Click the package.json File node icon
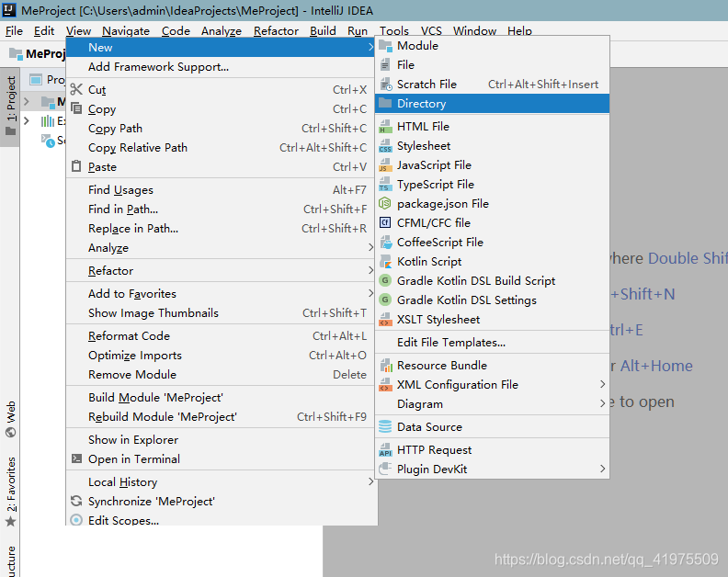This screenshot has width=728, height=577. [385, 203]
